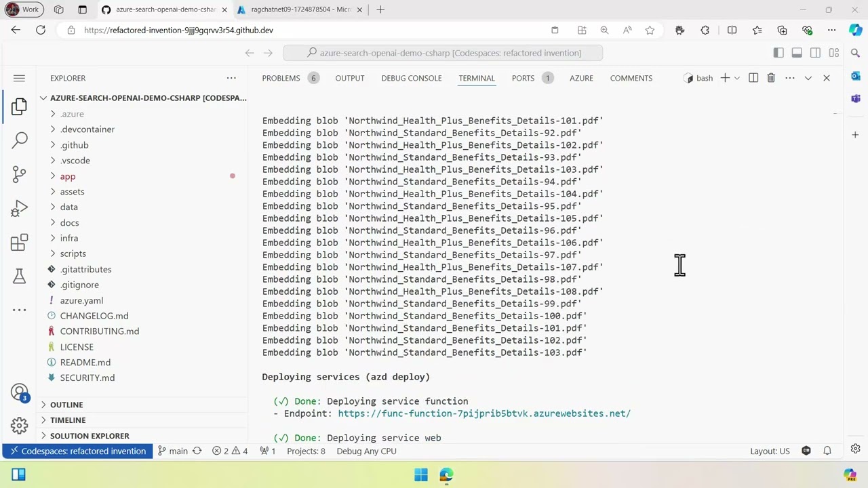
Task: Open Edge browser on taskbar
Action: click(446, 475)
